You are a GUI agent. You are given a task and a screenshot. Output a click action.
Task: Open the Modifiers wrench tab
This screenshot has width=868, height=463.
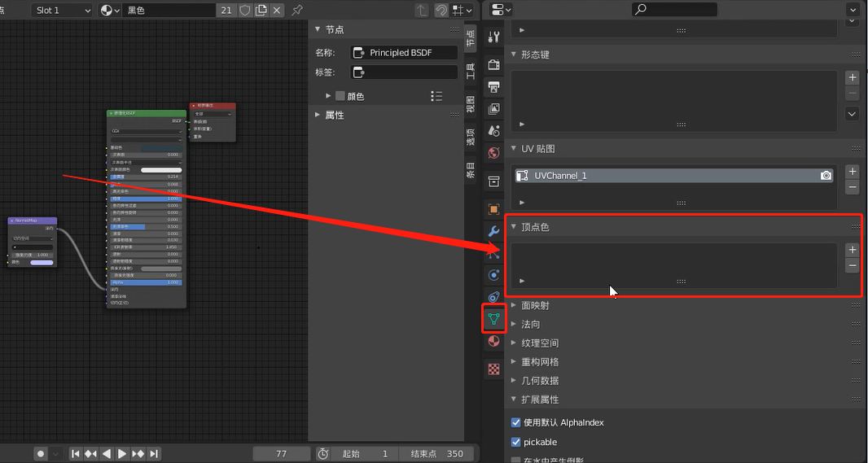(493, 231)
